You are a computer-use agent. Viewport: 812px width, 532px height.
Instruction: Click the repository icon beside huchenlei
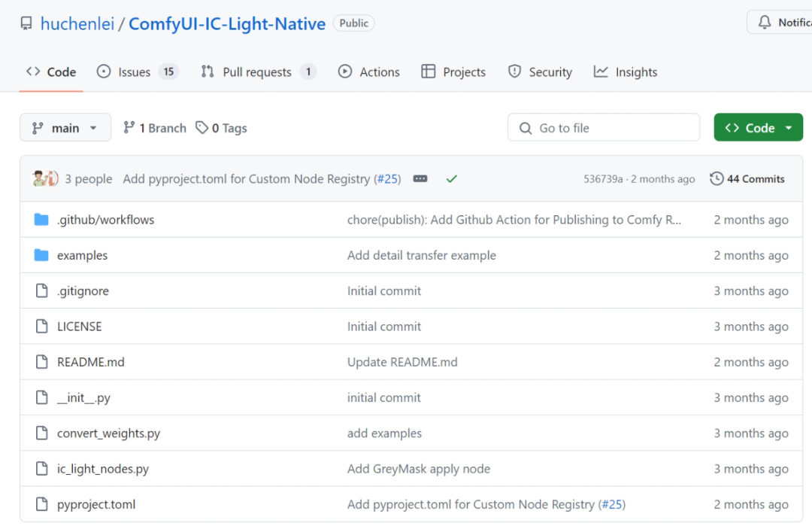pyautogui.click(x=26, y=24)
